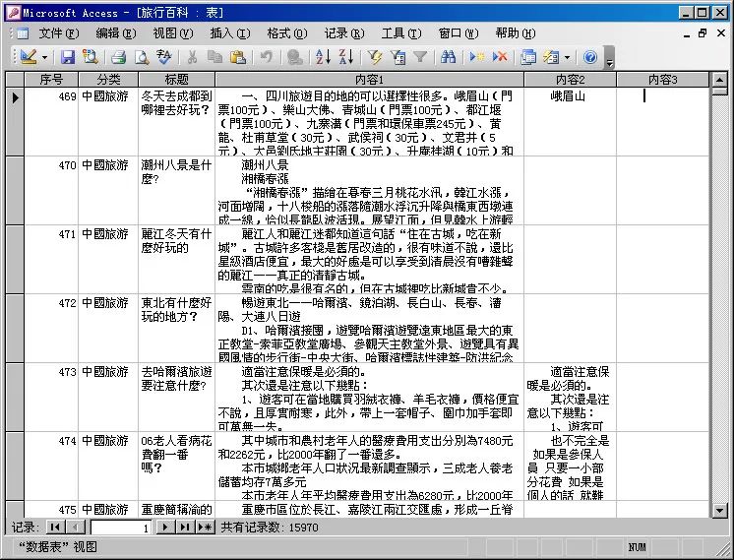Go to the first record navigation button
Viewport: 734px width, 560px height.
pos(56,528)
